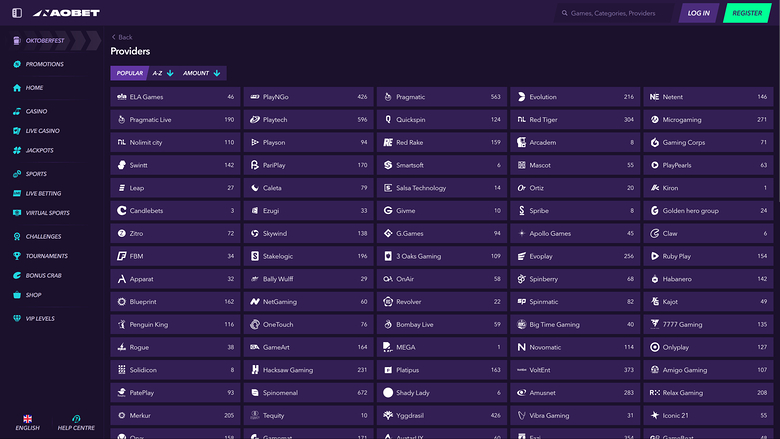Click the Red Tiger provider icon
This screenshot has width=780, height=439.
click(x=521, y=120)
